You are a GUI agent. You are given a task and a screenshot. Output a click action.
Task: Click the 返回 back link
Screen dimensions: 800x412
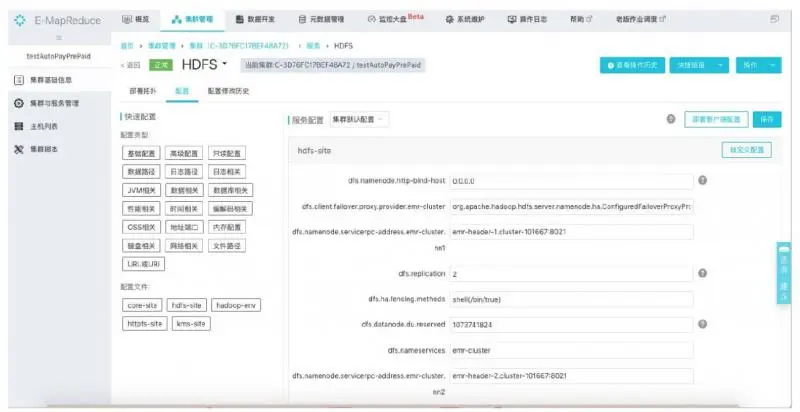[x=131, y=65]
